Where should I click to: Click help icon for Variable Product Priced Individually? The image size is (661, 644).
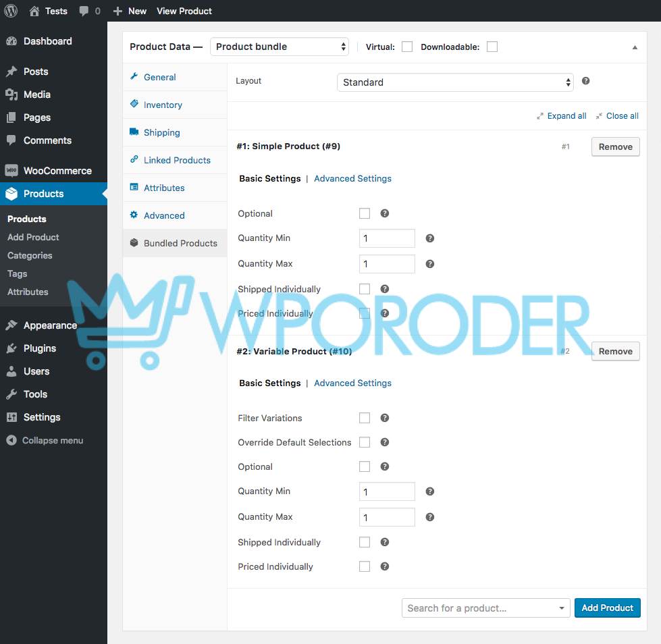(x=384, y=566)
